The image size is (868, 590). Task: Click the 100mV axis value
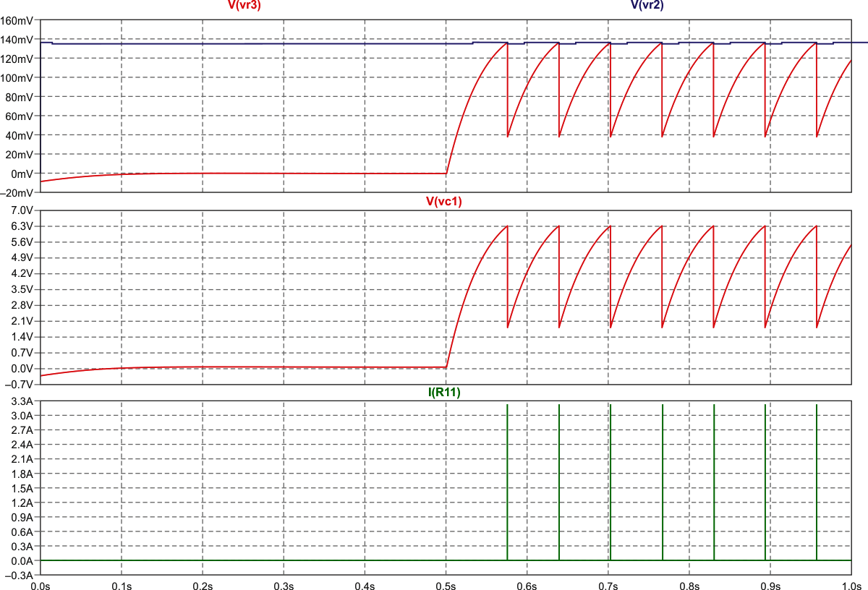coord(18,77)
